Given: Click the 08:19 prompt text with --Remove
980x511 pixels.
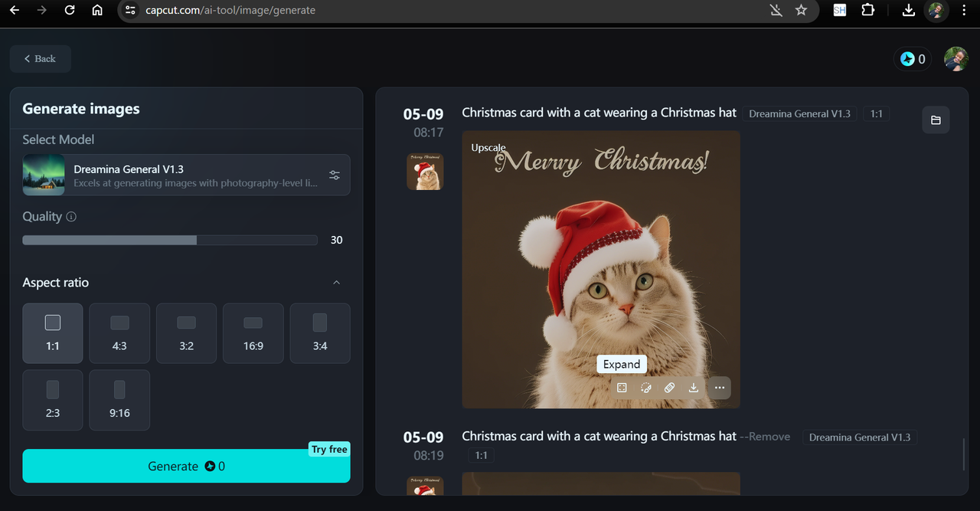Looking at the screenshot, I should point(626,436).
